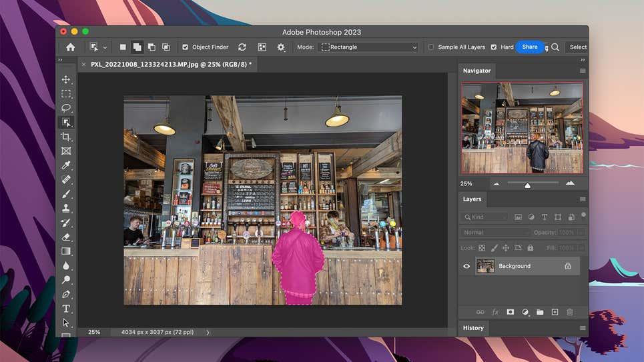This screenshot has width=644, height=362.
Task: Enable Sample All Layers checkbox
Action: [431, 47]
